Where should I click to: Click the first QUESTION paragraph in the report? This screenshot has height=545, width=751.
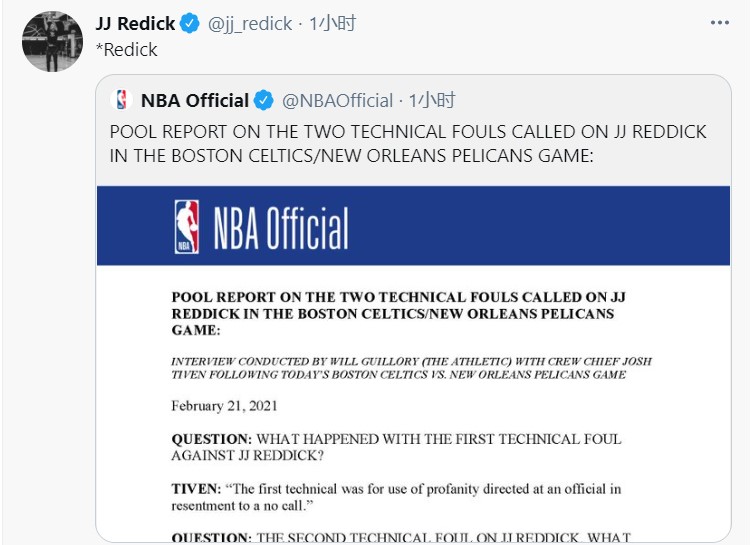pyautogui.click(x=396, y=447)
